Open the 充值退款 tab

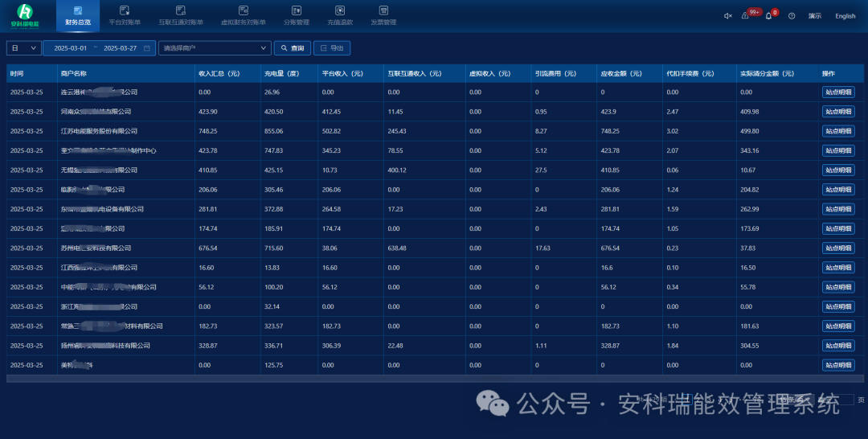[340, 15]
